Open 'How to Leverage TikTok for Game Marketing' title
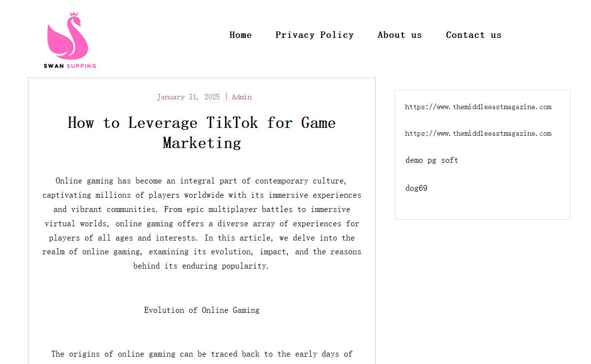This screenshot has width=591, height=364. (202, 133)
